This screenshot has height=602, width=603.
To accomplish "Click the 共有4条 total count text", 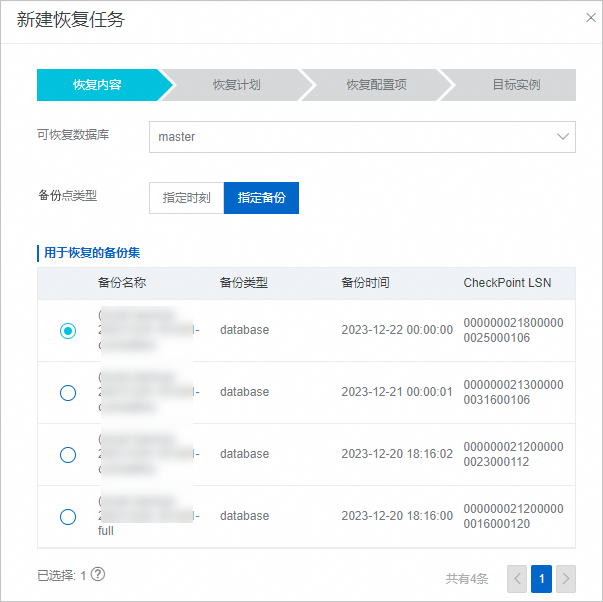I will coord(467,578).
